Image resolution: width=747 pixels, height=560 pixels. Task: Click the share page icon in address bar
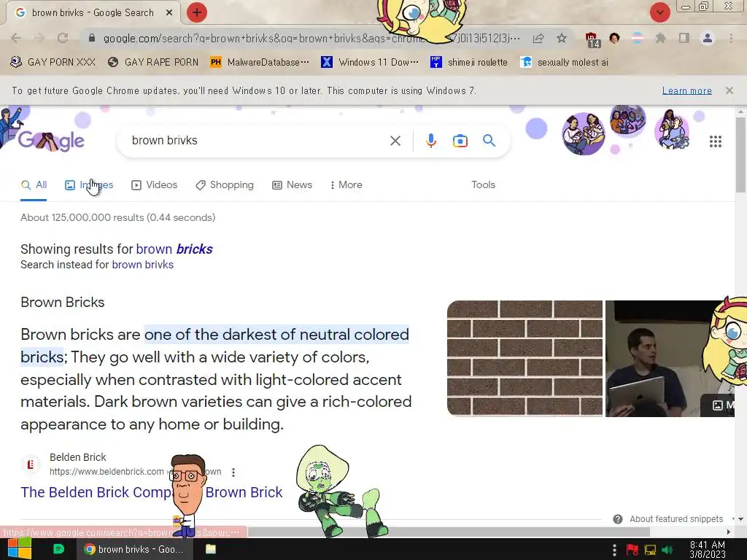(x=538, y=38)
